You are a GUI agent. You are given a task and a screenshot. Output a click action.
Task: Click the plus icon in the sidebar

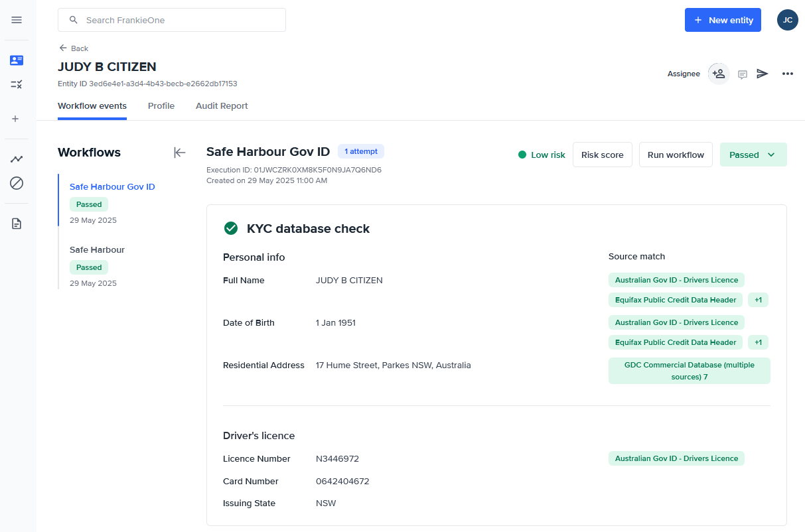(x=16, y=119)
